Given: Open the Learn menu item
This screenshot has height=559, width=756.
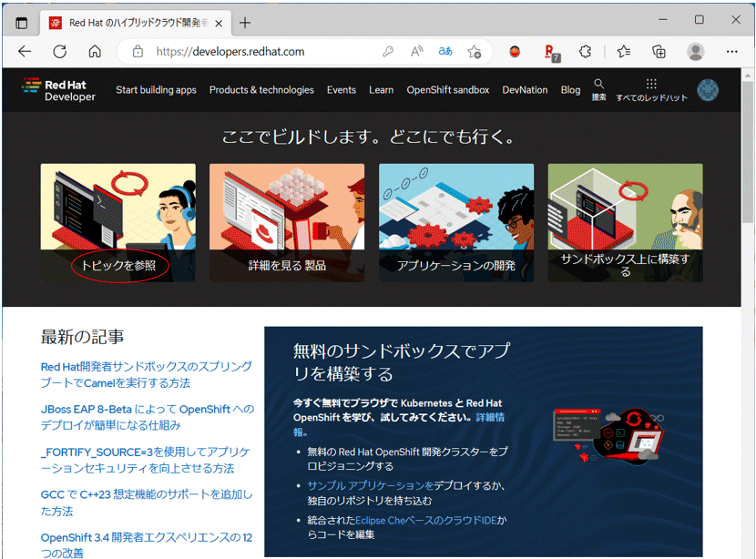Looking at the screenshot, I should [382, 90].
